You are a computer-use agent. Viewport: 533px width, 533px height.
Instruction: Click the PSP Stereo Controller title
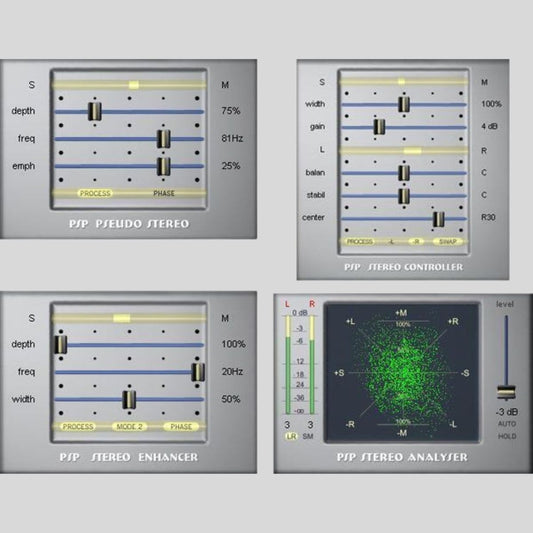[403, 267]
